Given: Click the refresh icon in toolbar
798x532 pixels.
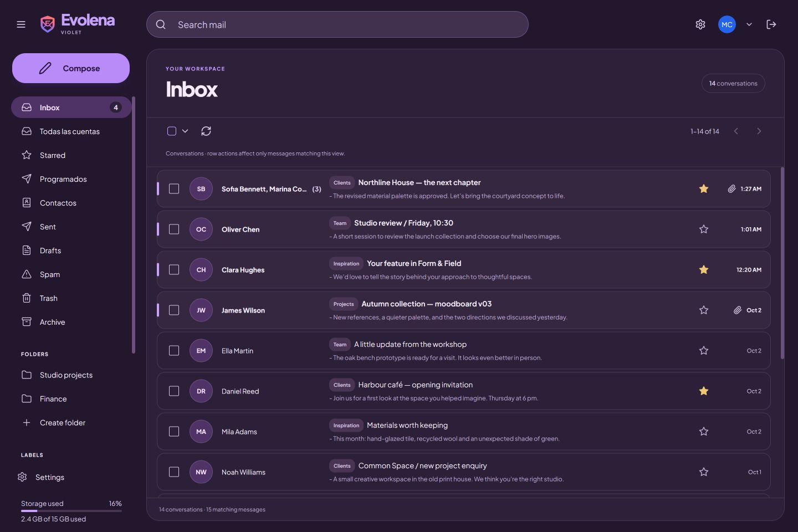Looking at the screenshot, I should (x=206, y=131).
